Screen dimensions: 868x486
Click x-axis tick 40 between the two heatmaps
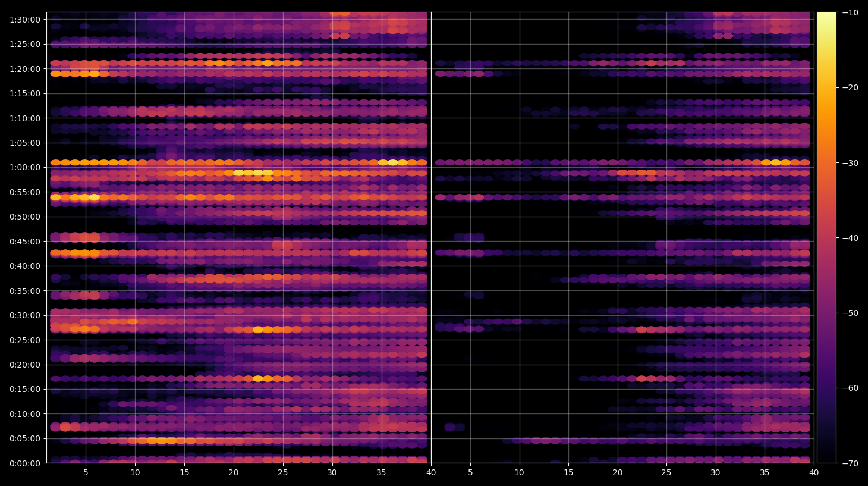[431, 473]
